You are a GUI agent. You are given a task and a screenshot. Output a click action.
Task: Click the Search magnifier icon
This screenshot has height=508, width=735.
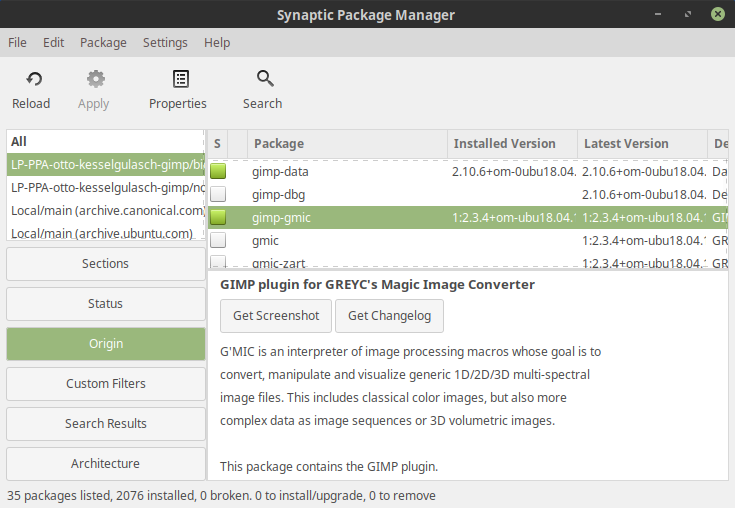tap(265, 78)
